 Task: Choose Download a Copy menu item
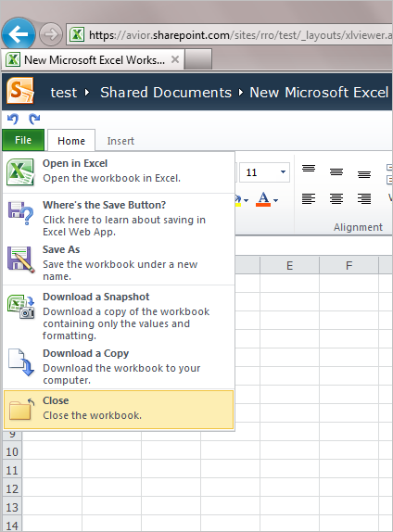pyautogui.click(x=119, y=366)
